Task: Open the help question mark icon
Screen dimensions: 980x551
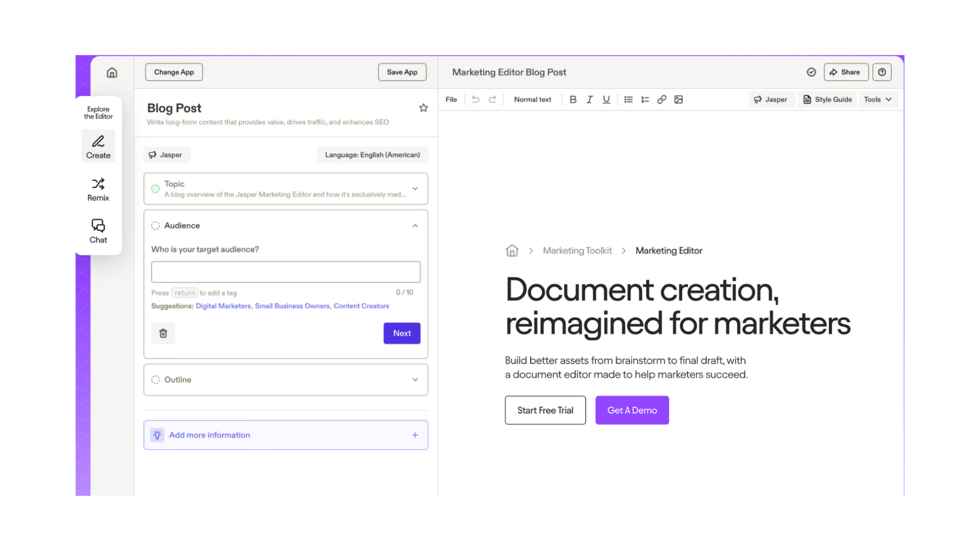Action: [x=881, y=72]
